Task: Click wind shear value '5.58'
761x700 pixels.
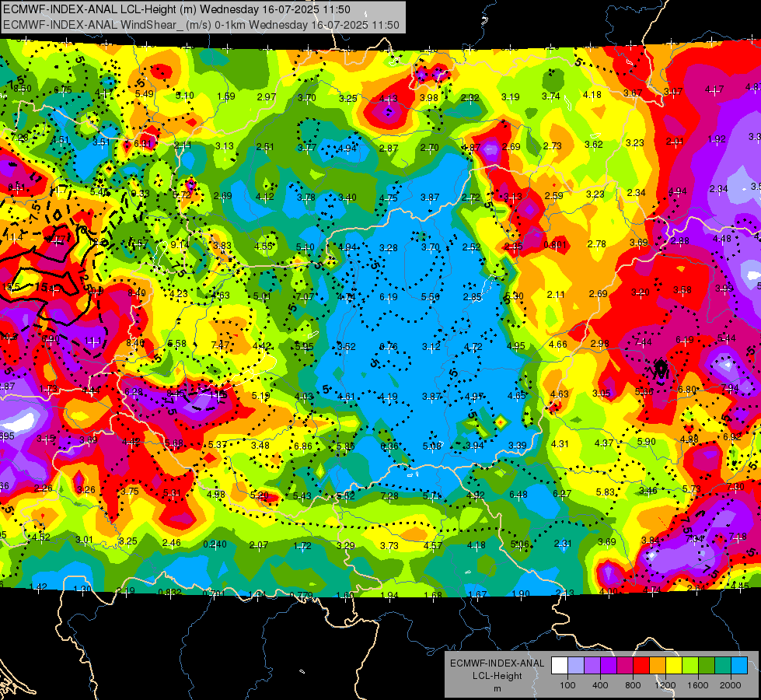Action: click(176, 344)
